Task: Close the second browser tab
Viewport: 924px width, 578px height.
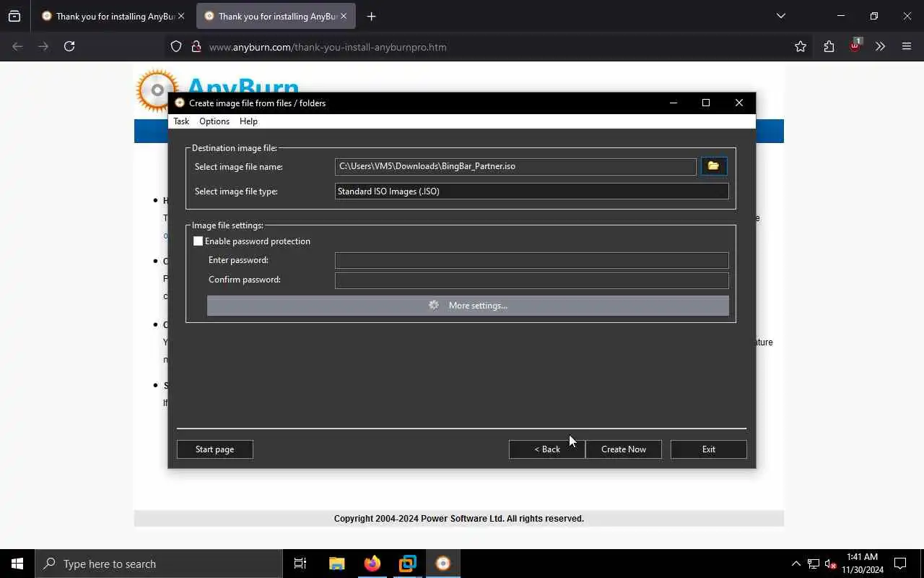Action: pyautogui.click(x=344, y=16)
